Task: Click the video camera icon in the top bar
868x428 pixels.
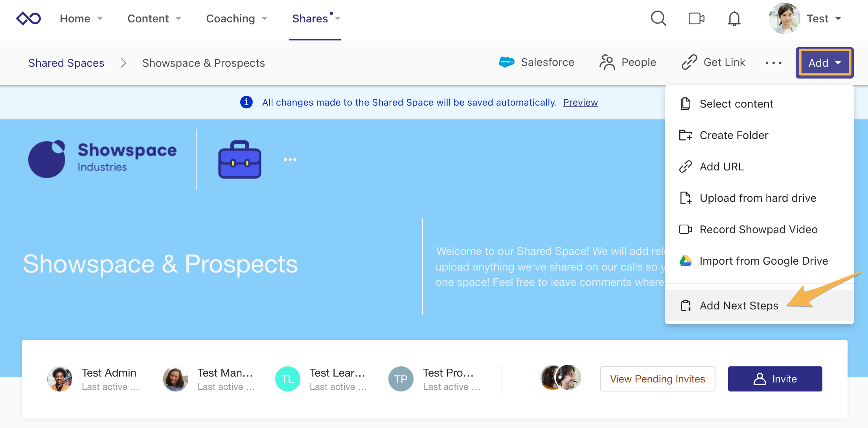Action: tap(696, 18)
